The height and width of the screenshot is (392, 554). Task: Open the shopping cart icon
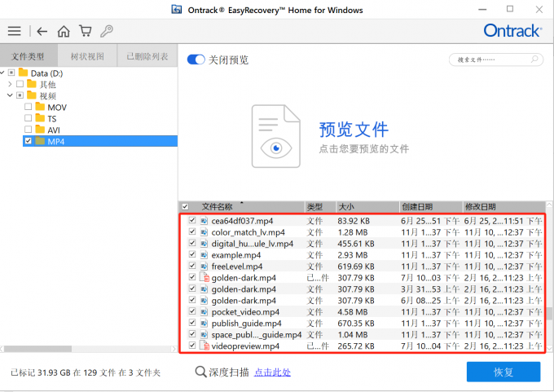click(85, 32)
